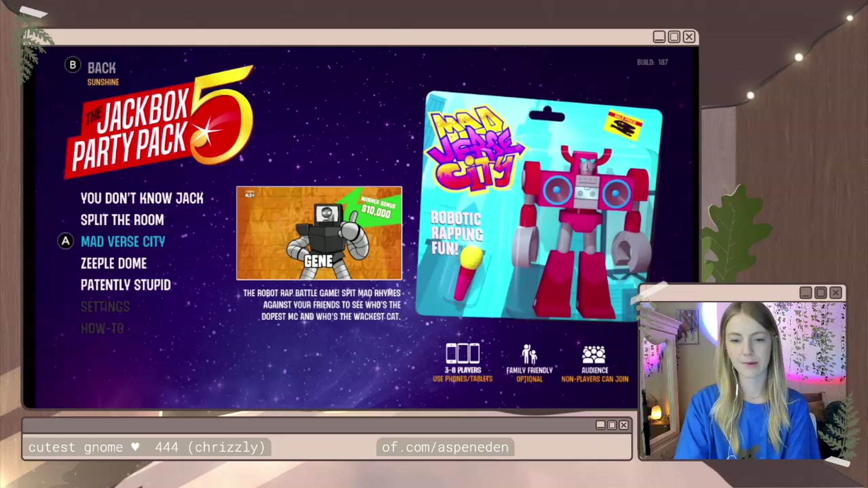This screenshot has height=488, width=868.
Task: Click the 3-8 players phones icon
Action: 462,353
